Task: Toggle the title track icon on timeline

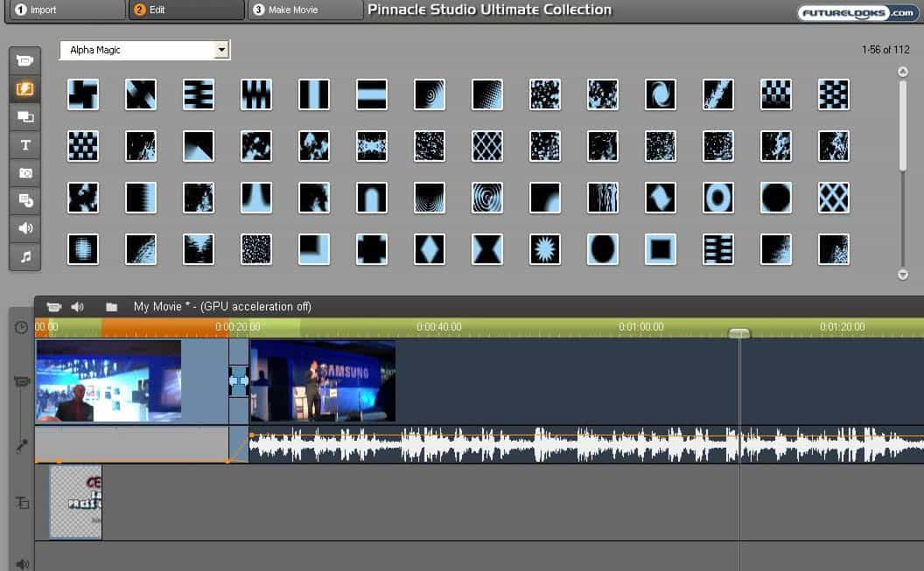Action: click(x=20, y=503)
